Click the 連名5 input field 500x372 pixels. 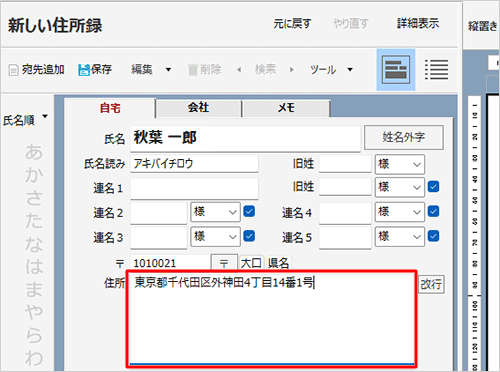345,238
